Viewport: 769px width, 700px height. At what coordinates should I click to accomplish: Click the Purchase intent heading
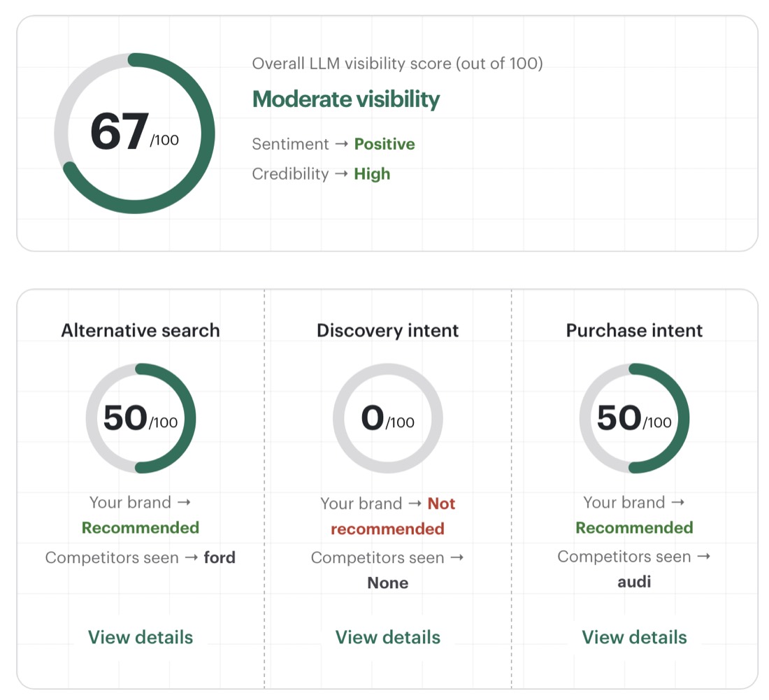click(634, 330)
